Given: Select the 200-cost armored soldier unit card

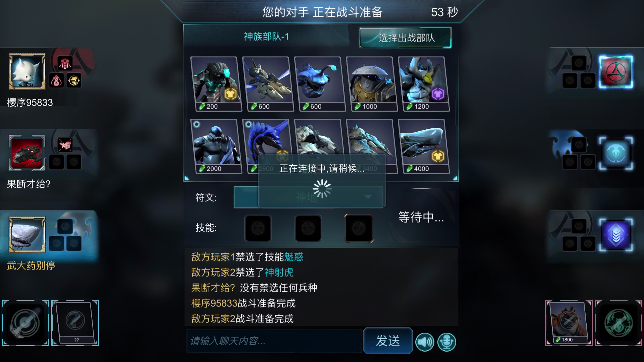Looking at the screenshot, I should (216, 84).
